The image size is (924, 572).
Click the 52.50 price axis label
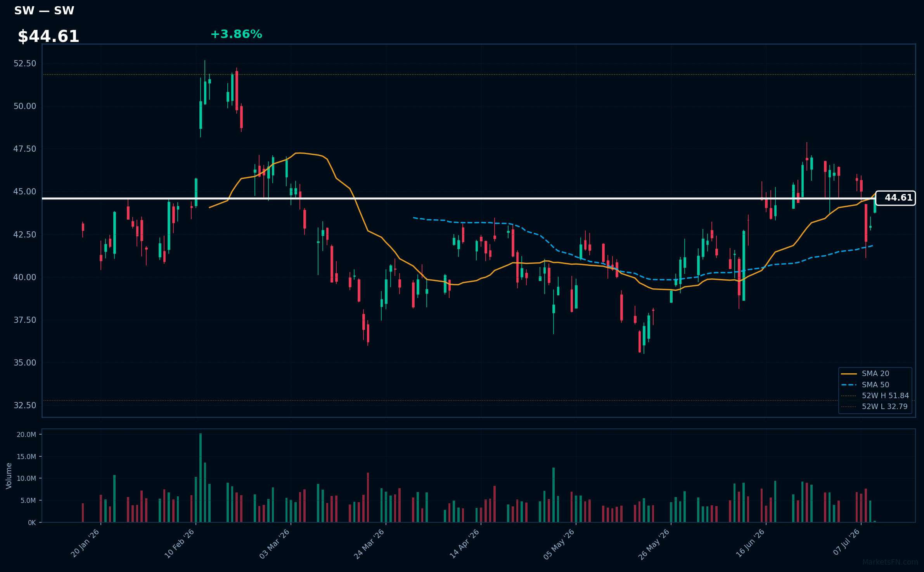point(25,64)
